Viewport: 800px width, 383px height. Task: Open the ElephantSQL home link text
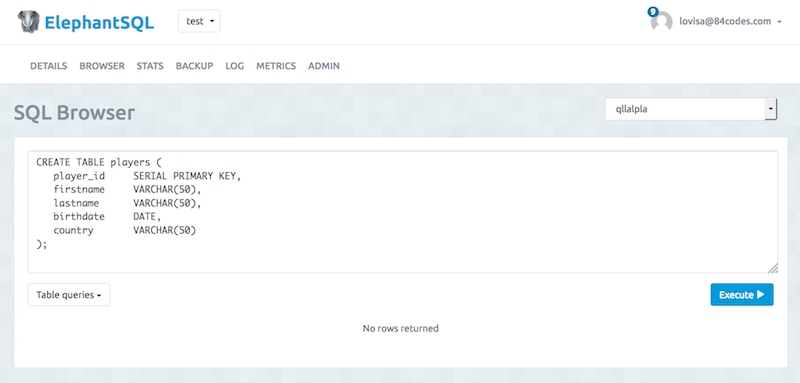[99, 22]
